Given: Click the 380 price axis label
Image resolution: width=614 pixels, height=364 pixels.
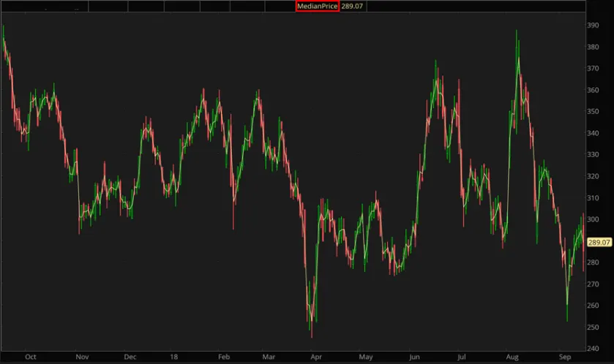Looking at the screenshot, I should point(593,47).
